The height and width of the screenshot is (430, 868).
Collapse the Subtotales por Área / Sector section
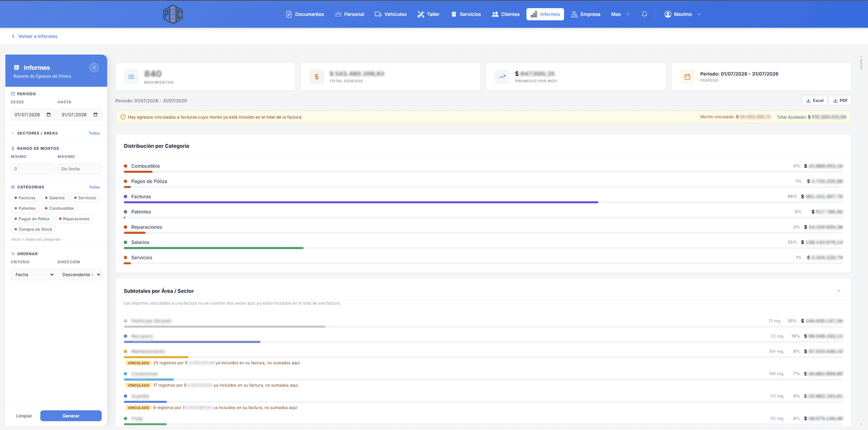[839, 291]
